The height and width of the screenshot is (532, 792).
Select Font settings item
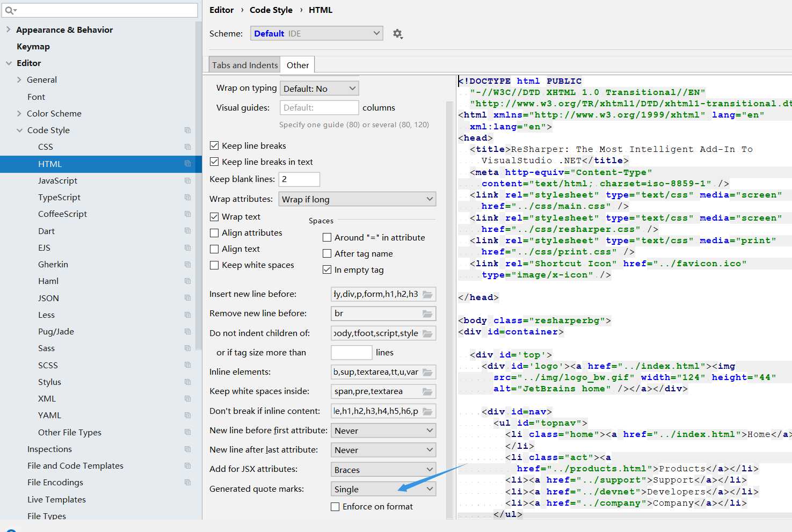click(36, 97)
